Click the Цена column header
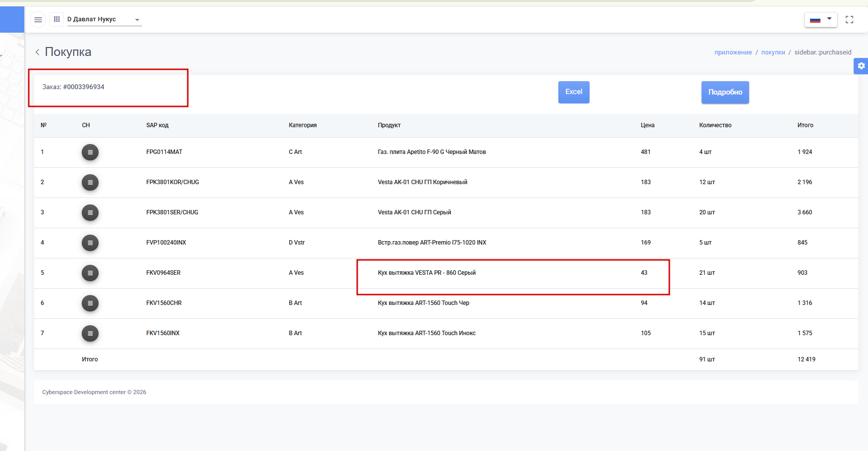Screen dimensions: 868x451 648,125
